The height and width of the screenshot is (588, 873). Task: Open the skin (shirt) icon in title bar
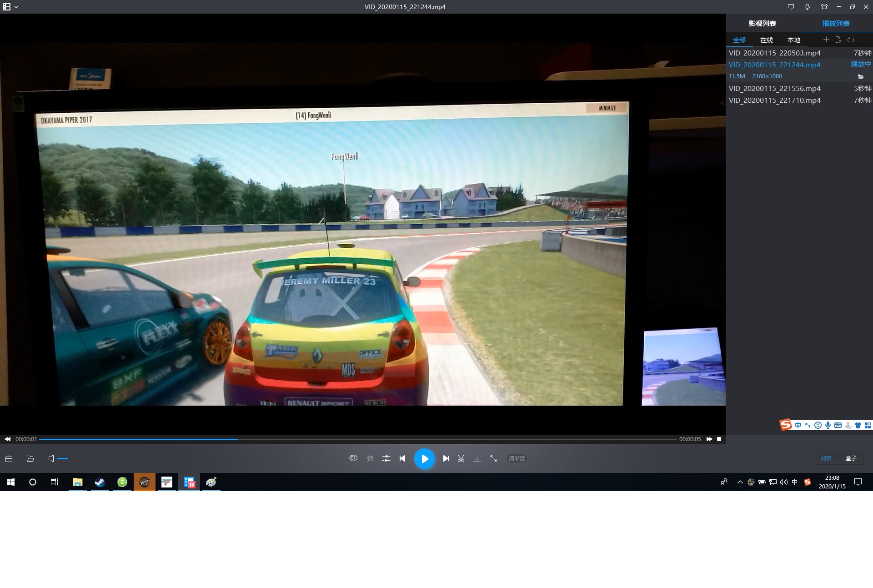coord(824,7)
